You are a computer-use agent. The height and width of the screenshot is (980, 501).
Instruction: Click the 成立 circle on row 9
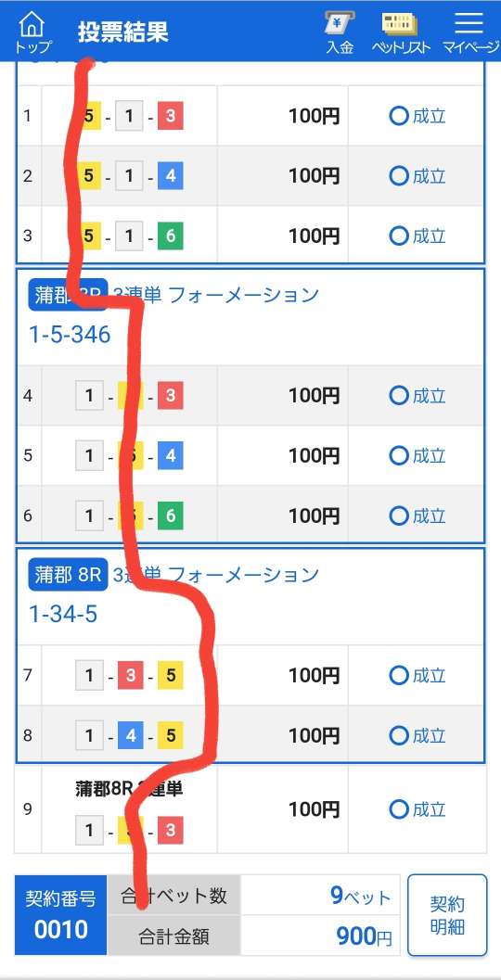coord(398,809)
